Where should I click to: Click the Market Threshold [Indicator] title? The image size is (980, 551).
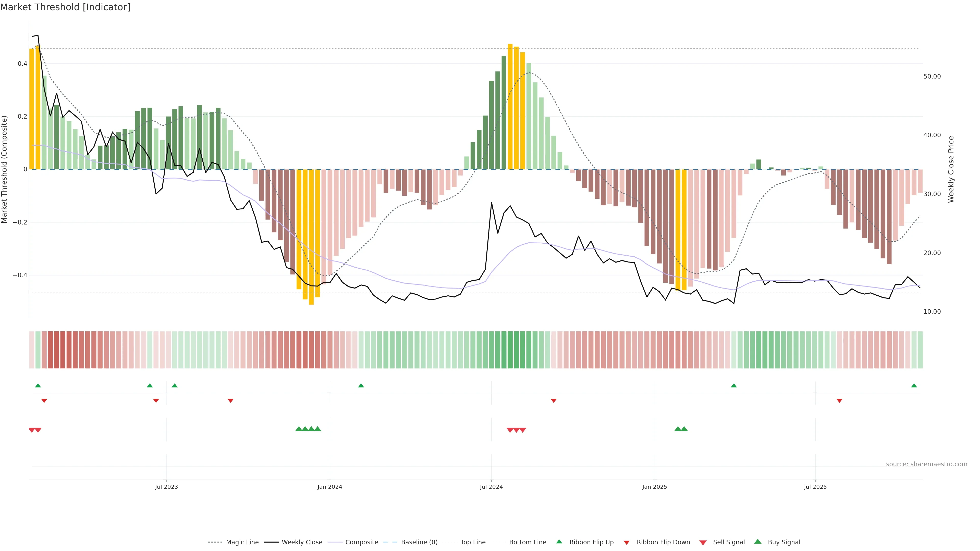(x=65, y=7)
